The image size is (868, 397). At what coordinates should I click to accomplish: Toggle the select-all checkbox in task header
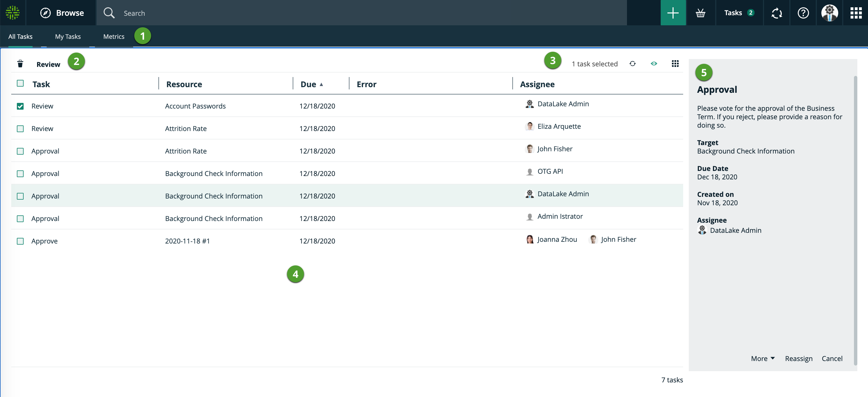[x=20, y=84]
